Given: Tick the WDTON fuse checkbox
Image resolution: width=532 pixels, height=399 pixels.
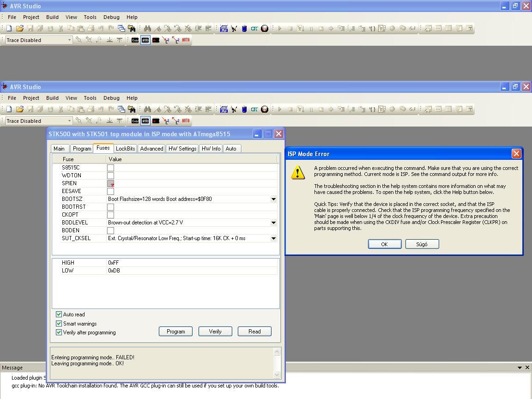Looking at the screenshot, I should tap(111, 175).
